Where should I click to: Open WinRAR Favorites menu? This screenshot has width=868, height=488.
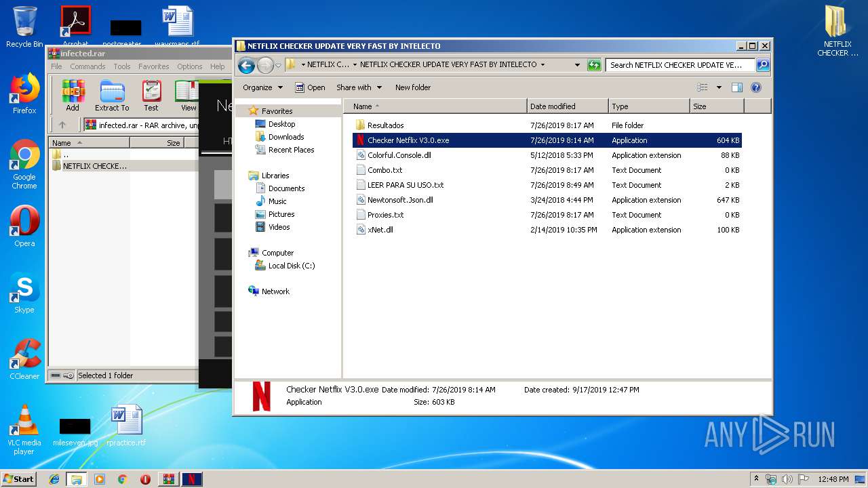(x=154, y=66)
